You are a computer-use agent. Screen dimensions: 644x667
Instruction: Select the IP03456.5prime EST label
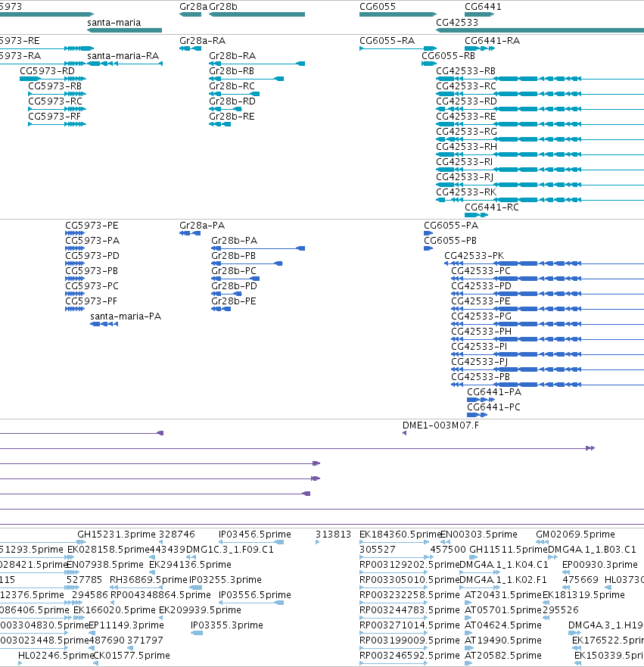point(254,535)
